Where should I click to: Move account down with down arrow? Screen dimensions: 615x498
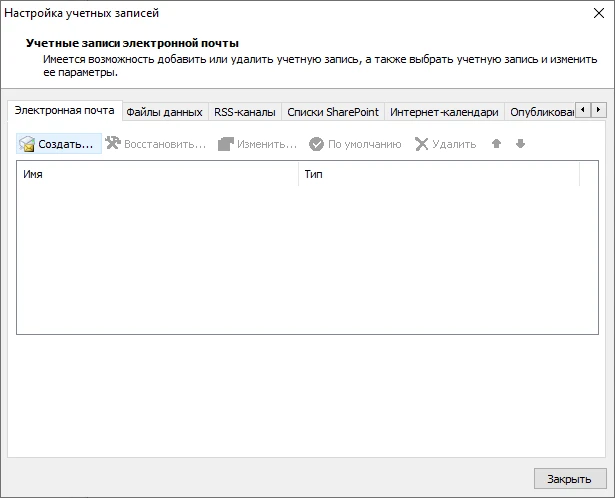tap(520, 144)
